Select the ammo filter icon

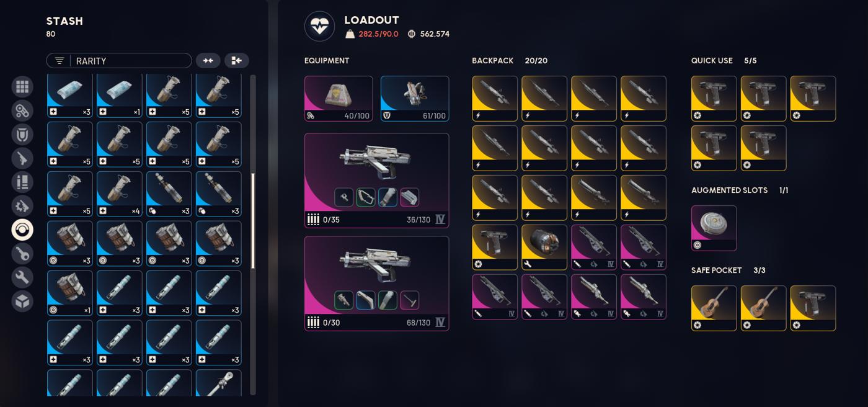pos(22,182)
